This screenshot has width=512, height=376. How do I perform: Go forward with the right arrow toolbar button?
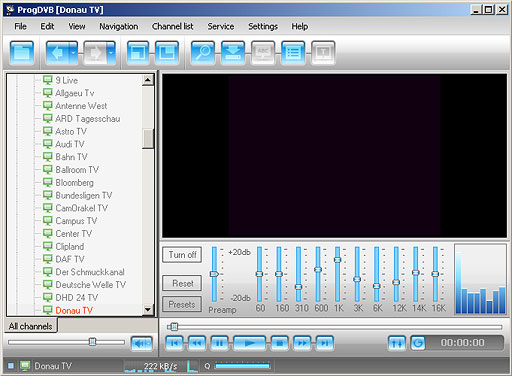coord(95,53)
